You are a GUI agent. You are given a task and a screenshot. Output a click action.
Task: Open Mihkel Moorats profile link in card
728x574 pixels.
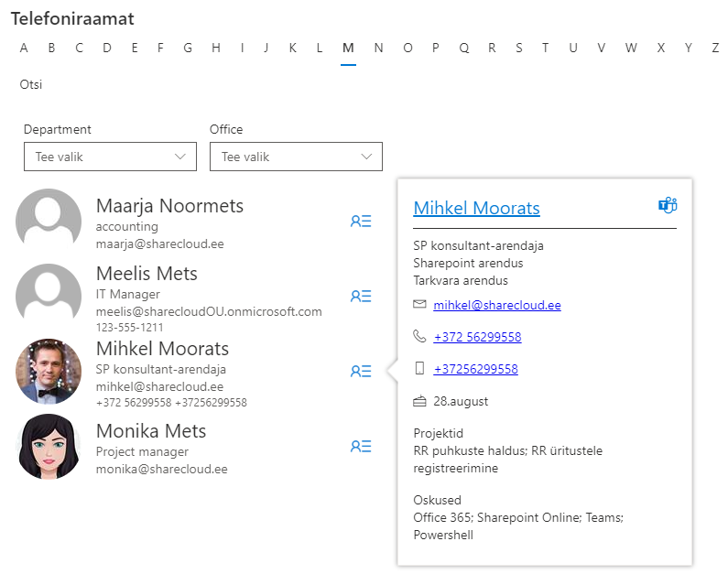pyautogui.click(x=476, y=208)
